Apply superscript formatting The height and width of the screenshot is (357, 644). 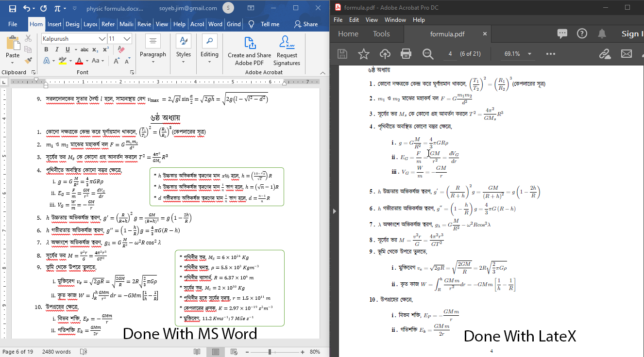coord(105,49)
